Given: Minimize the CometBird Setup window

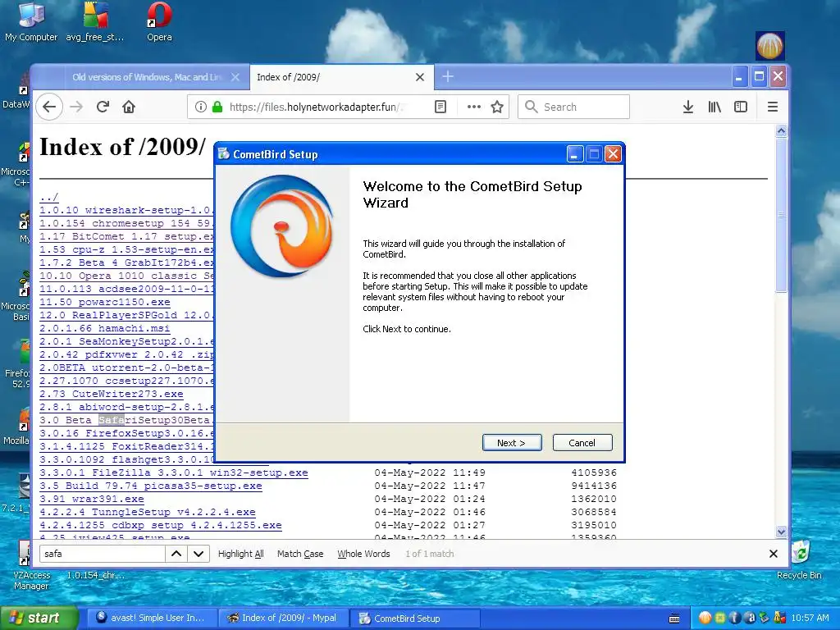Looking at the screenshot, I should [574, 154].
